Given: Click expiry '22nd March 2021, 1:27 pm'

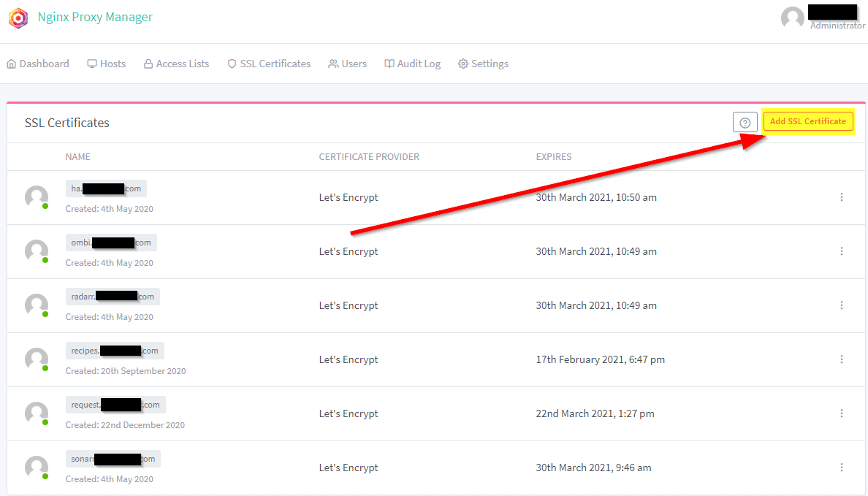Looking at the screenshot, I should click(595, 413).
